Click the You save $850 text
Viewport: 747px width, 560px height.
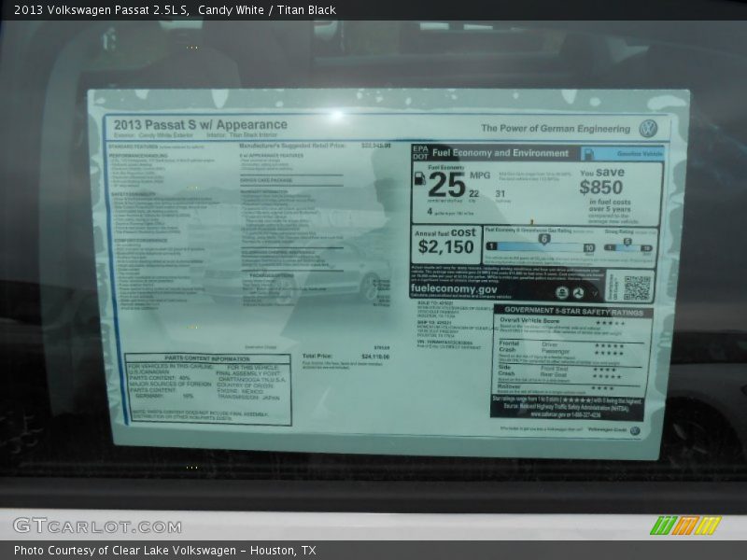click(600, 181)
